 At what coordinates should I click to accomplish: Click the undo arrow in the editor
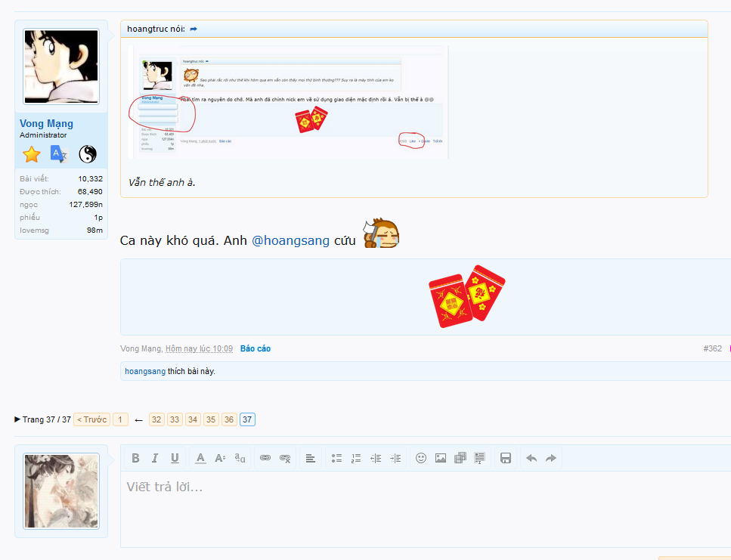531,458
